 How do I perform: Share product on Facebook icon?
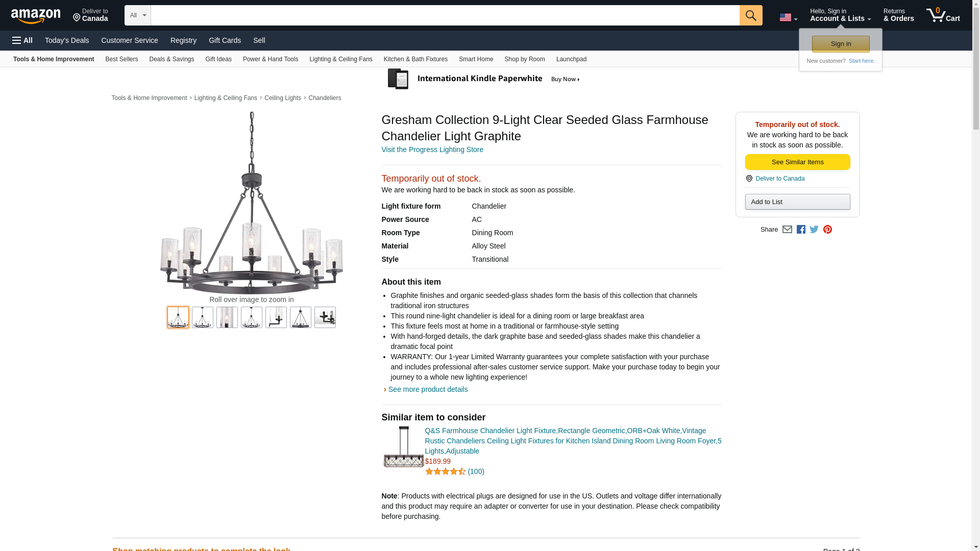point(801,230)
